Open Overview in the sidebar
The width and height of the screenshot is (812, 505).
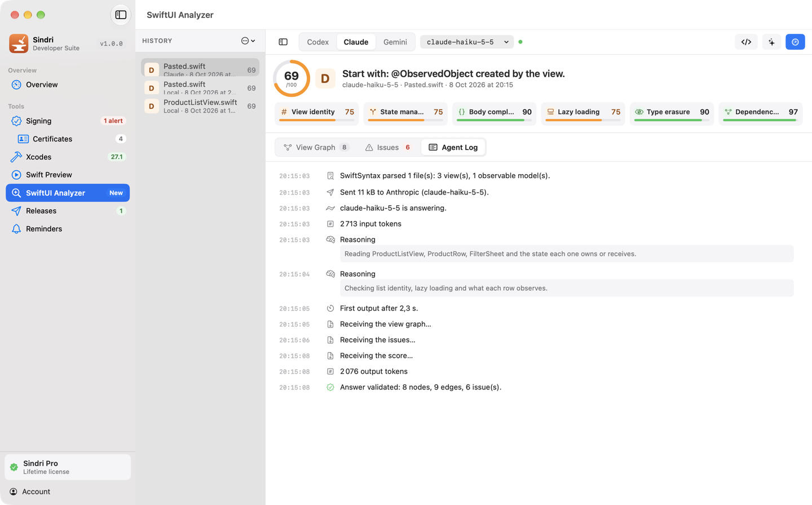point(68,85)
